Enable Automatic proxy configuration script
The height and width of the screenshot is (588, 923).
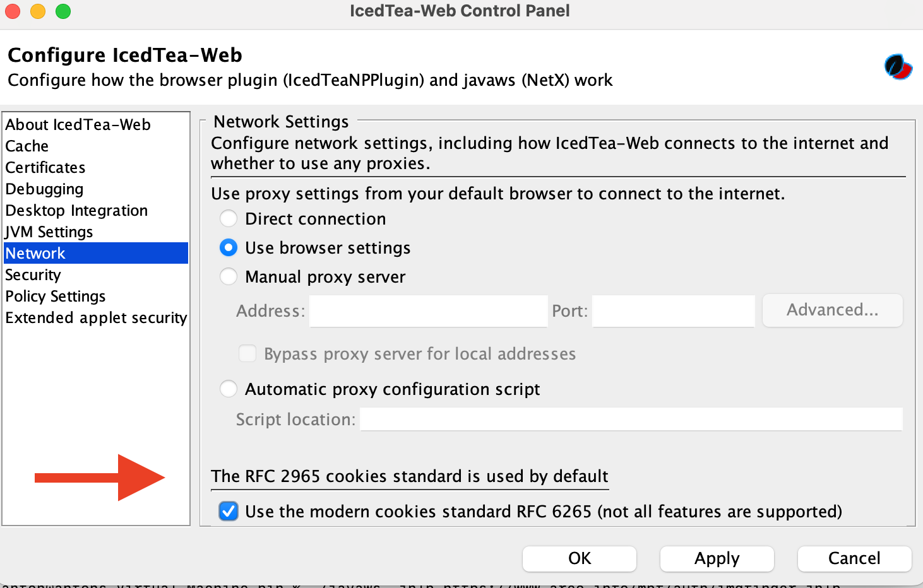229,389
